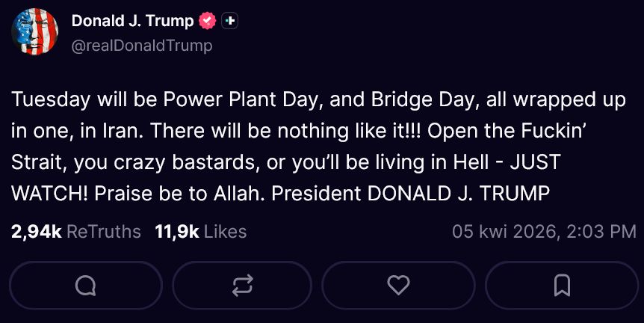The width and height of the screenshot is (644, 323).
Task: Open Donald J. Trump display name link
Action: click(131, 22)
